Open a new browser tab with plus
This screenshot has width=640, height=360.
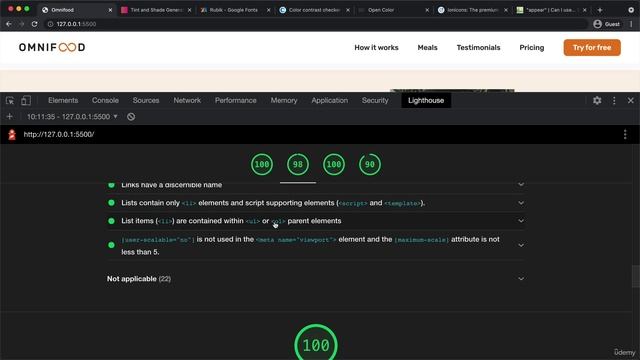(x=600, y=10)
